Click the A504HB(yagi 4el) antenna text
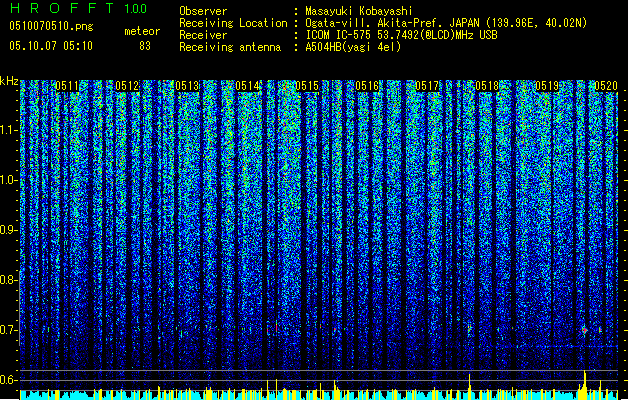This screenshot has width=629, height=400. [353, 47]
